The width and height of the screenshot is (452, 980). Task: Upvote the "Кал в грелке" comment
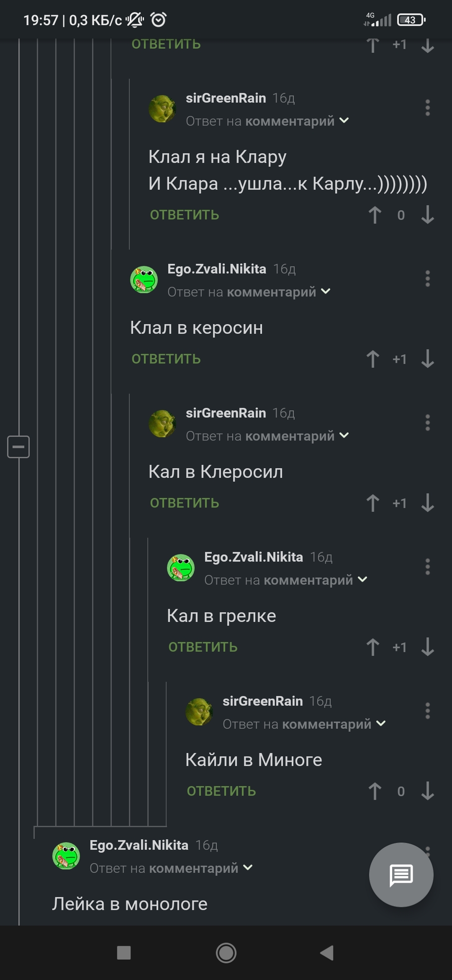point(373,647)
